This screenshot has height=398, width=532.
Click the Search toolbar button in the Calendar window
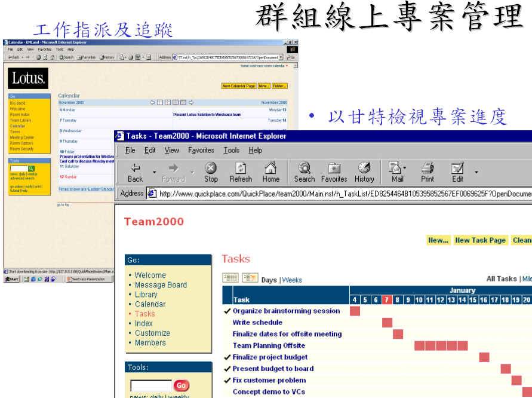66,57
